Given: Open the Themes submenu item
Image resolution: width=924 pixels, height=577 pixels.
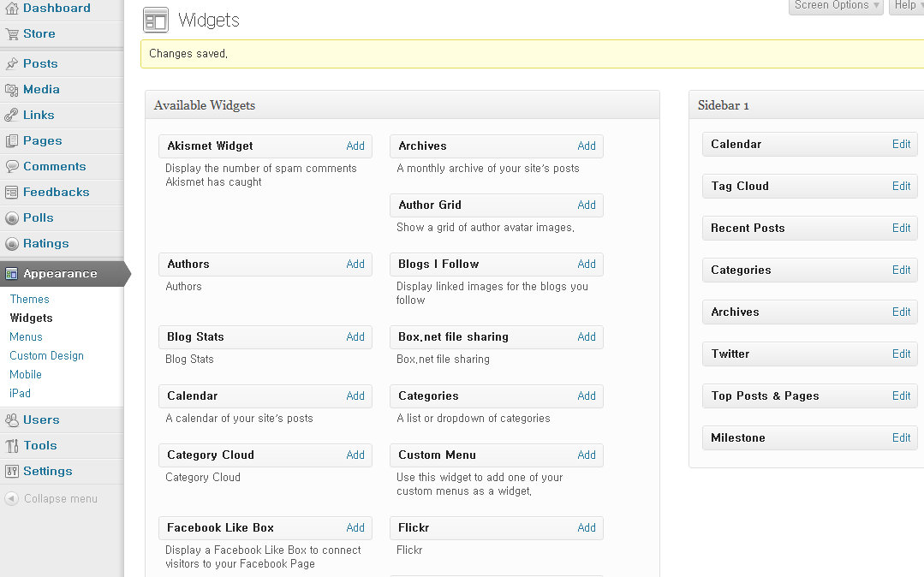Looking at the screenshot, I should click(30, 300).
